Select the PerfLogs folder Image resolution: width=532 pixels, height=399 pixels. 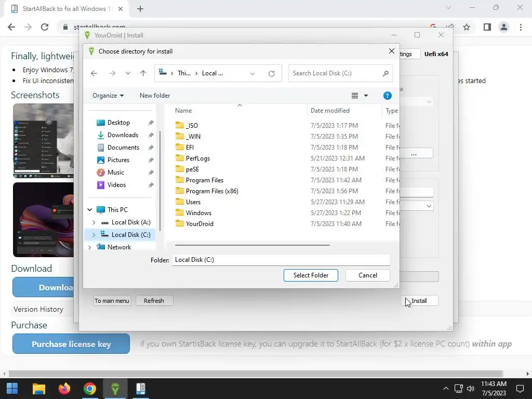pos(197,158)
